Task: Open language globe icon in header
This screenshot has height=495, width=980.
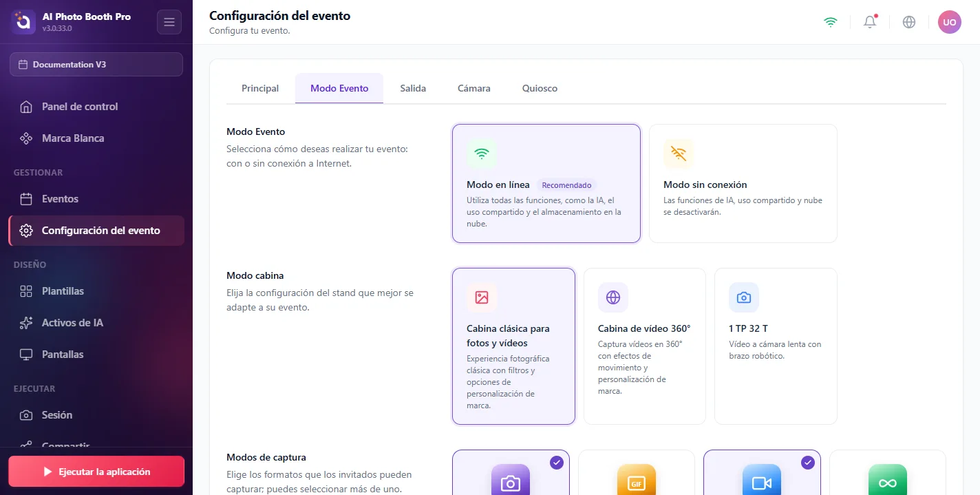Action: 909,22
